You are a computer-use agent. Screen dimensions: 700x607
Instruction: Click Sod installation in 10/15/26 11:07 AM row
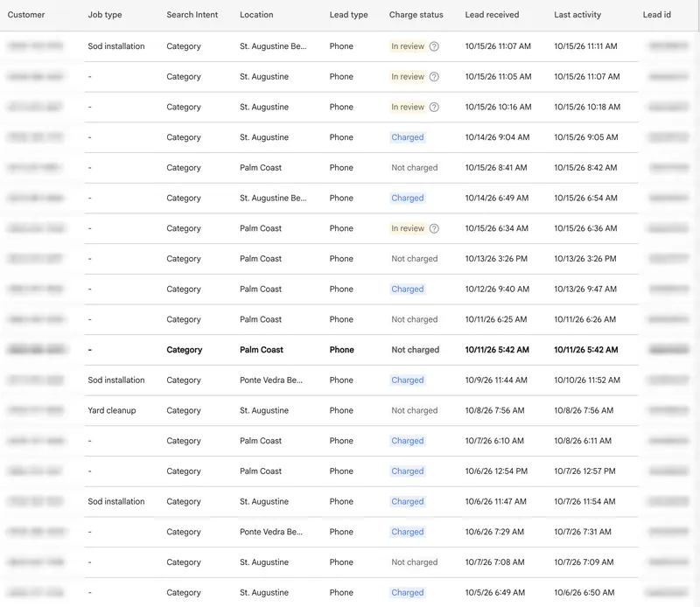[116, 46]
